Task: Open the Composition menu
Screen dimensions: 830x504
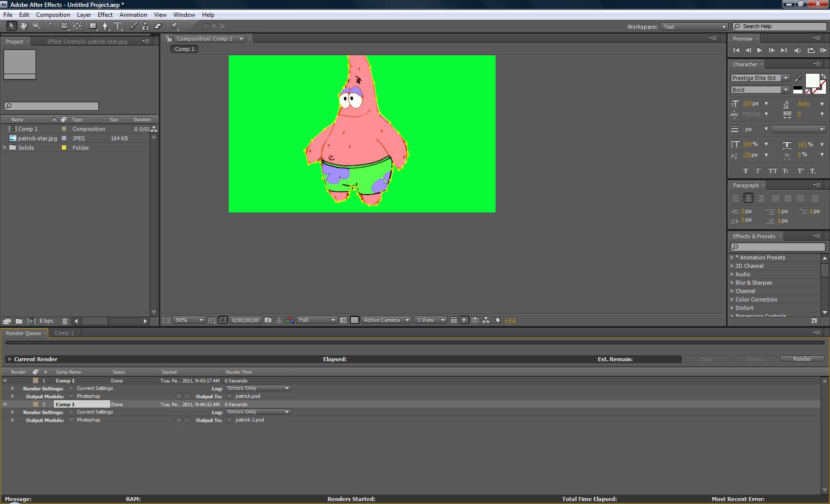Action: coord(53,15)
